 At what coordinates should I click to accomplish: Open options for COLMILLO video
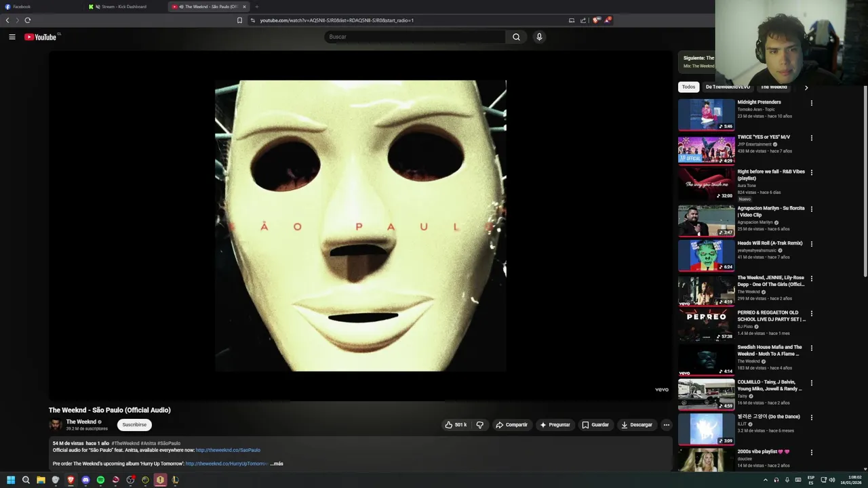[811, 383]
